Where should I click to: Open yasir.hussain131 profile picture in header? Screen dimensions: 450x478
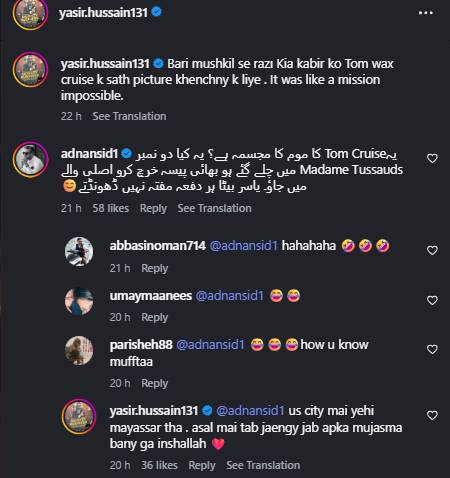pos(30,13)
